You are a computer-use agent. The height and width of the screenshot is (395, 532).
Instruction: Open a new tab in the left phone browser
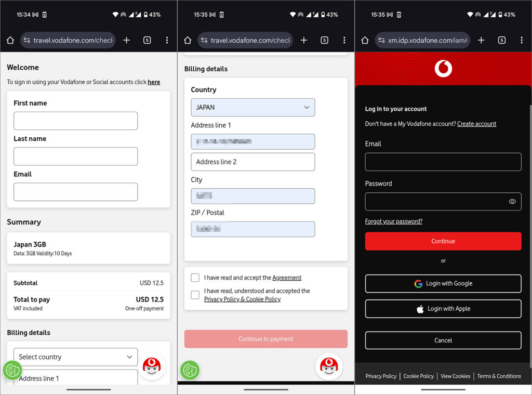click(x=127, y=41)
